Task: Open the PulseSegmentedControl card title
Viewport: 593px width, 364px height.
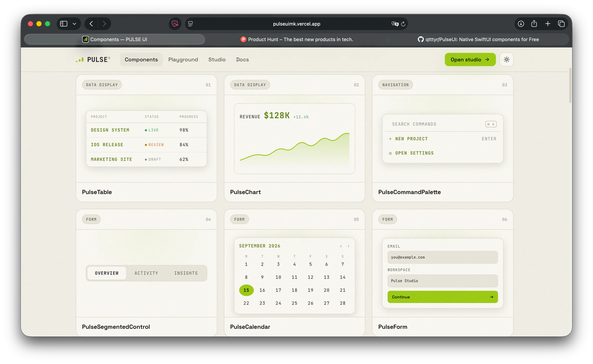Action: coord(116,327)
